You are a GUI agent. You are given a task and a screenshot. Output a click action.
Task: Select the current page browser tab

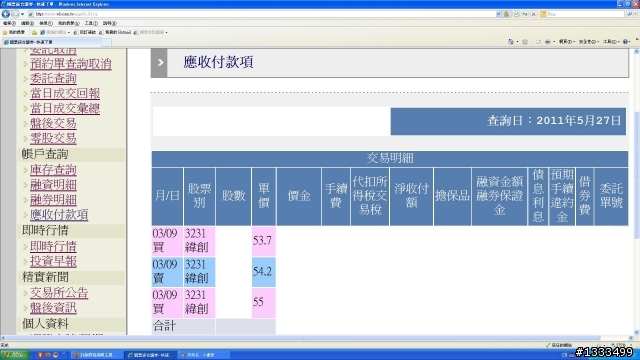point(51,42)
